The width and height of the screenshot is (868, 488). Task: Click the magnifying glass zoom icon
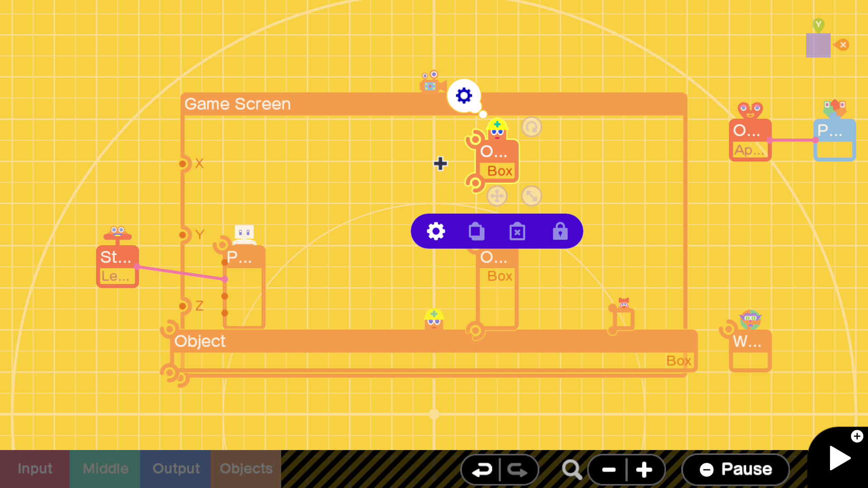[571, 470]
